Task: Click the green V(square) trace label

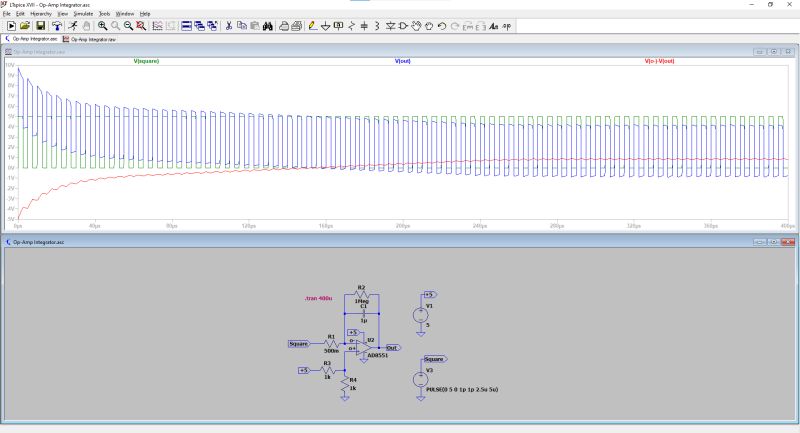Action: tap(146, 61)
